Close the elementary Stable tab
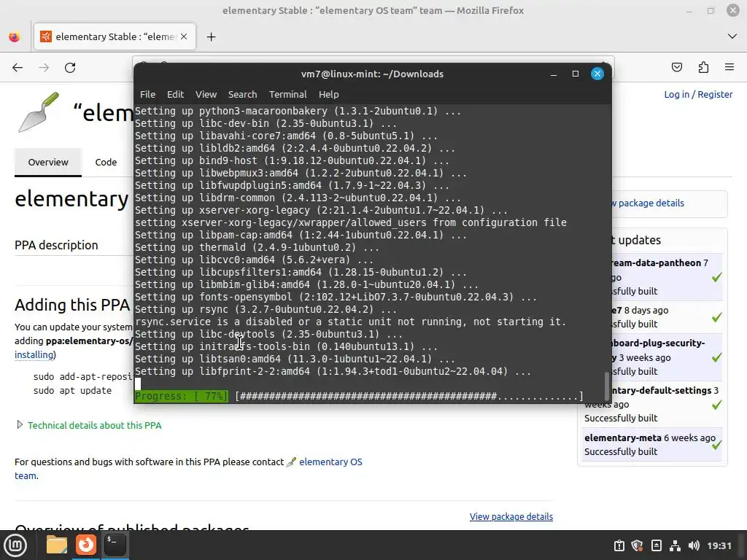The image size is (747, 560). (x=184, y=36)
